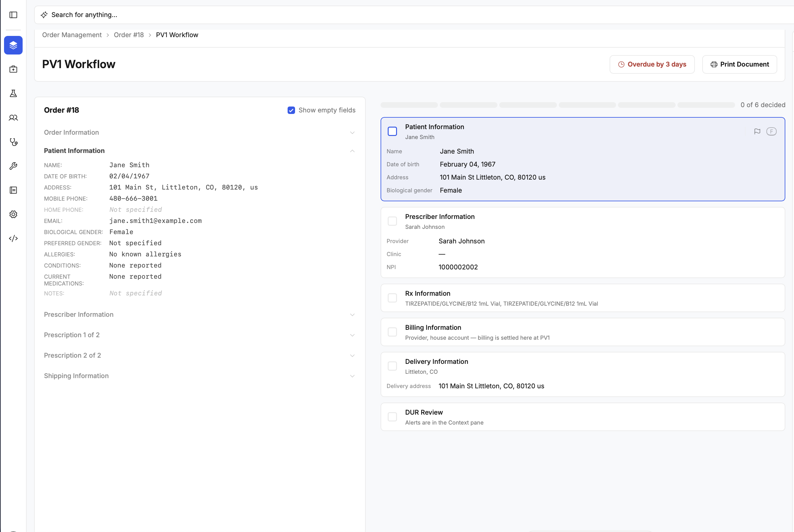Click mobile phone 480-666-3001
Screen dimensions: 794x532
pos(133,198)
